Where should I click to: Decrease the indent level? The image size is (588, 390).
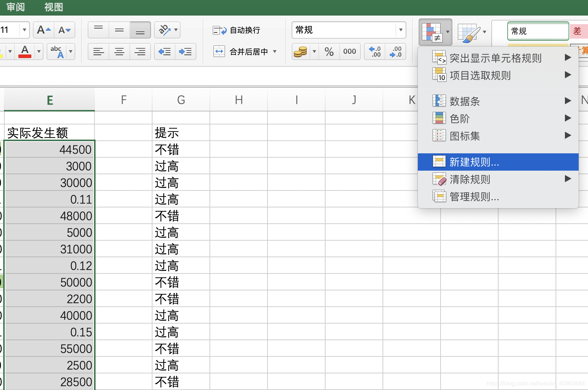(x=165, y=52)
